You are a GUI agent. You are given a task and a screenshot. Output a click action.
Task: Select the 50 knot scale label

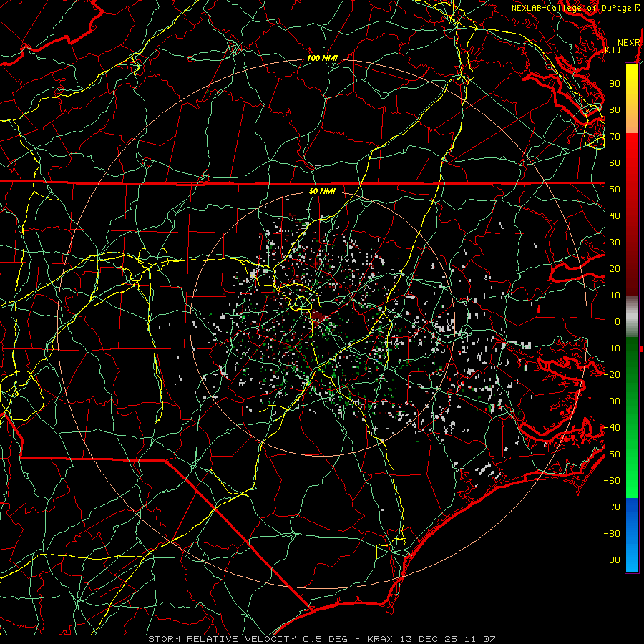click(615, 190)
